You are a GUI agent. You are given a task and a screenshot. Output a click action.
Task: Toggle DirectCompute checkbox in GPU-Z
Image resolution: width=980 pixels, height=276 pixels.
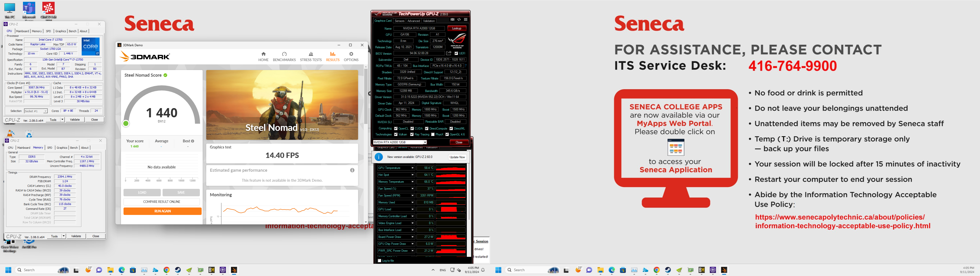coord(426,129)
